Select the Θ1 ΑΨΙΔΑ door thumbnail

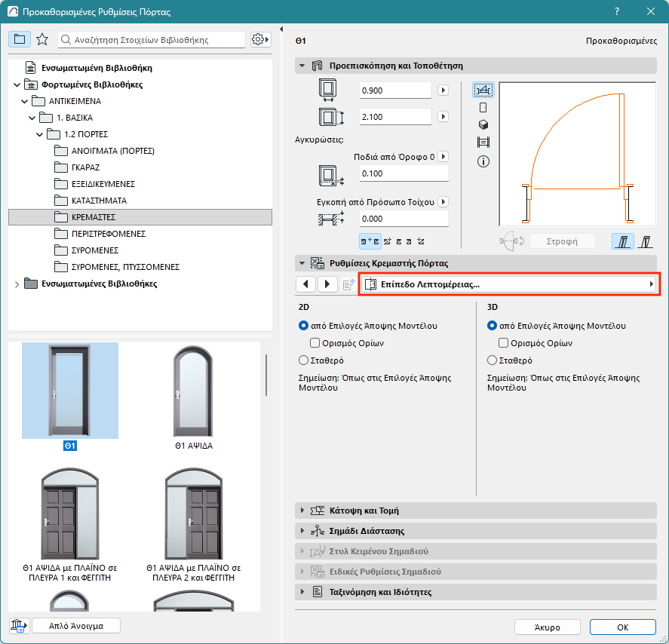(x=194, y=392)
